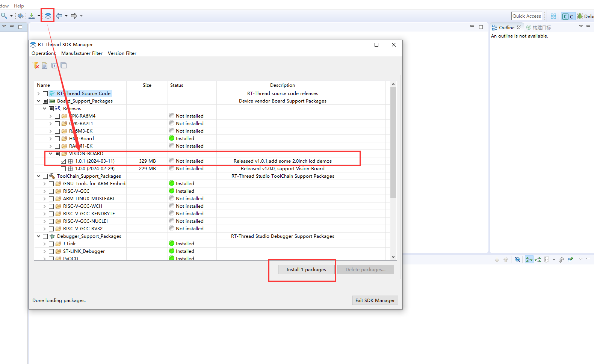594x364 pixels.
Task: Click the magnifier search icon in main toolbar
Action: pyautogui.click(x=4, y=16)
